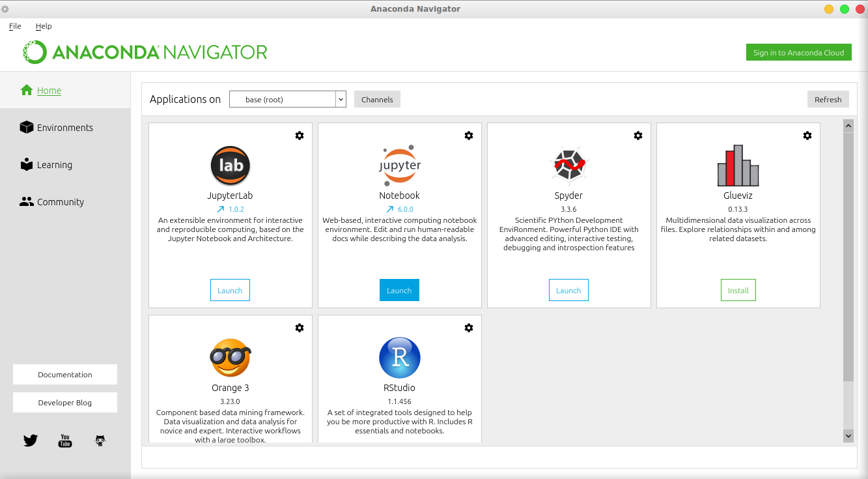Viewport: 868px width, 479px height.
Task: Click Glueviz version 0.13.3 text
Action: [x=738, y=209]
